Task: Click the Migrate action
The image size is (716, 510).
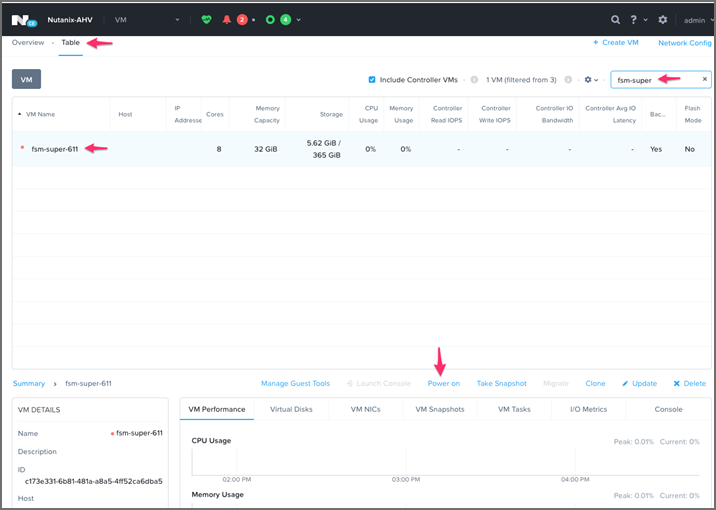Action: click(x=556, y=384)
